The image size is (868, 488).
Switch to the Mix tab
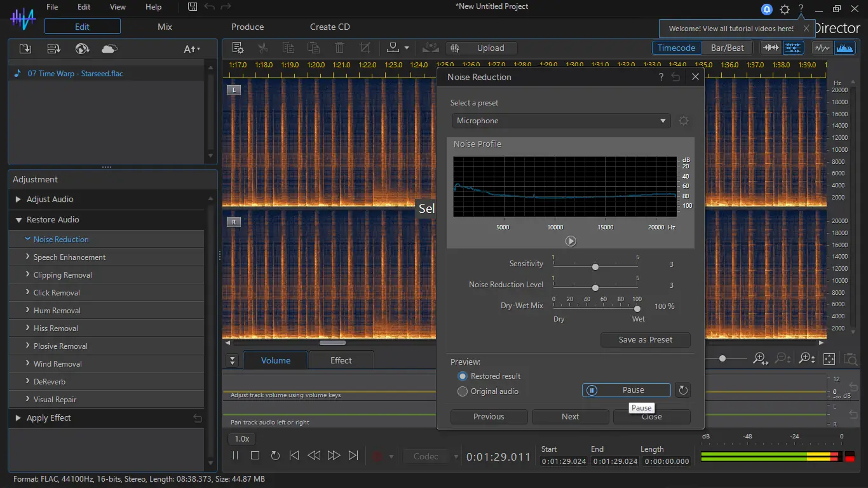pyautogui.click(x=165, y=27)
